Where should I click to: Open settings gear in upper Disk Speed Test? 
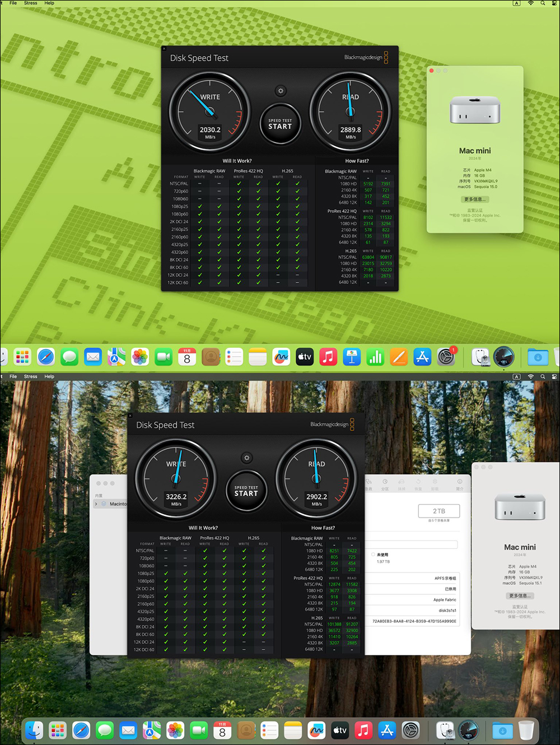click(x=280, y=90)
